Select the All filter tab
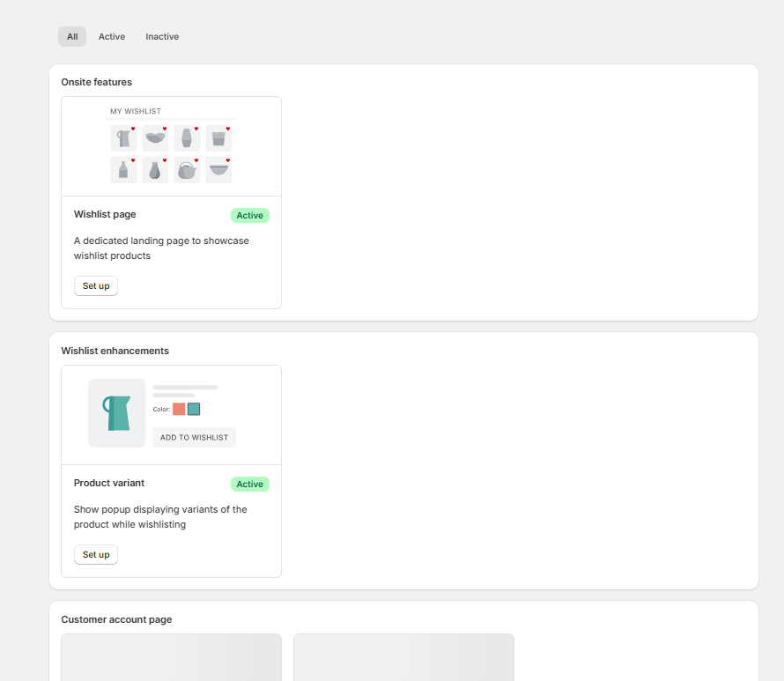The height and width of the screenshot is (681, 784). pos(72,36)
